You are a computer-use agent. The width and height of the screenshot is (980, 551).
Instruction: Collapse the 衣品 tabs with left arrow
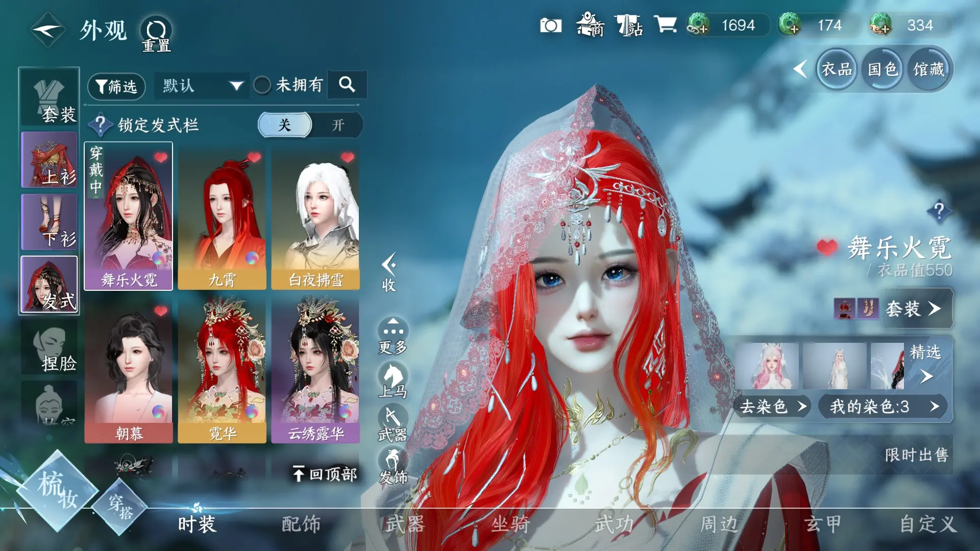(800, 69)
